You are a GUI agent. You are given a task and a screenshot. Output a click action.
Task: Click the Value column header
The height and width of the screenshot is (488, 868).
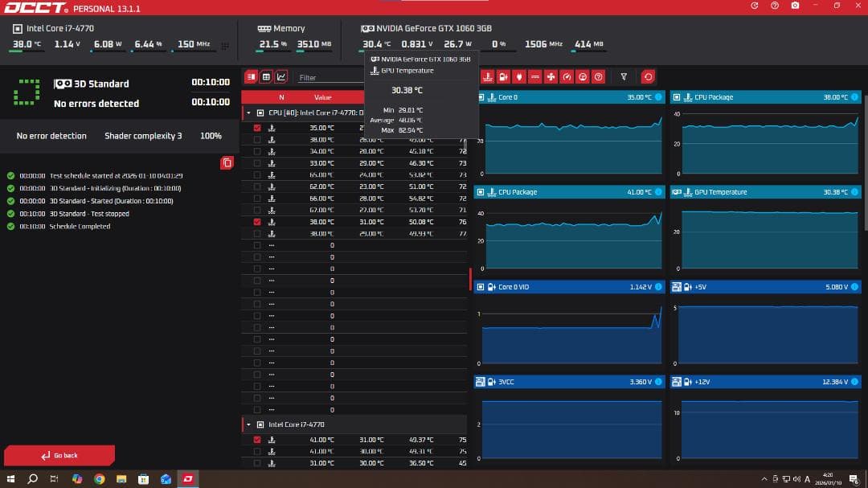(x=322, y=97)
